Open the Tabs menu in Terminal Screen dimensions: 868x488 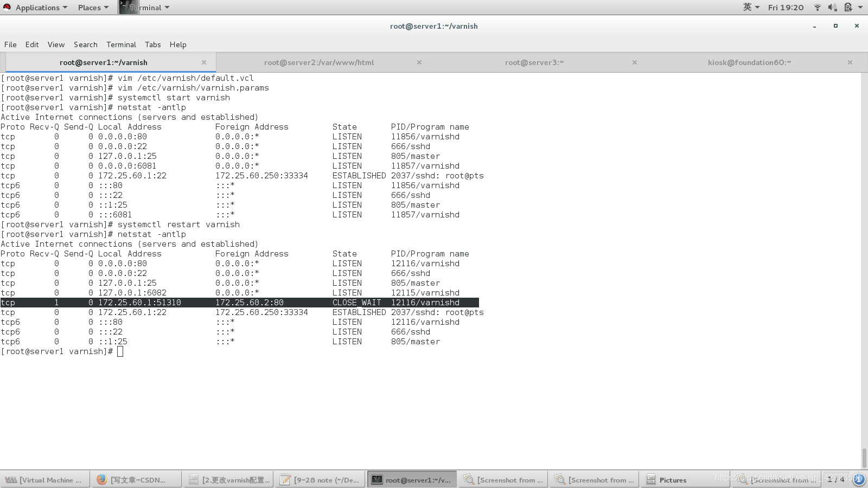pos(152,44)
